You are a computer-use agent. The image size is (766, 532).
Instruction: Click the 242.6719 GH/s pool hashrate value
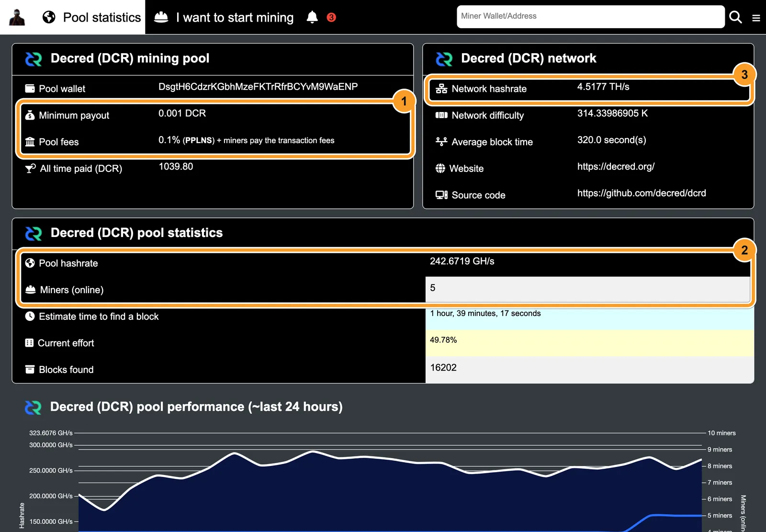pyautogui.click(x=462, y=261)
